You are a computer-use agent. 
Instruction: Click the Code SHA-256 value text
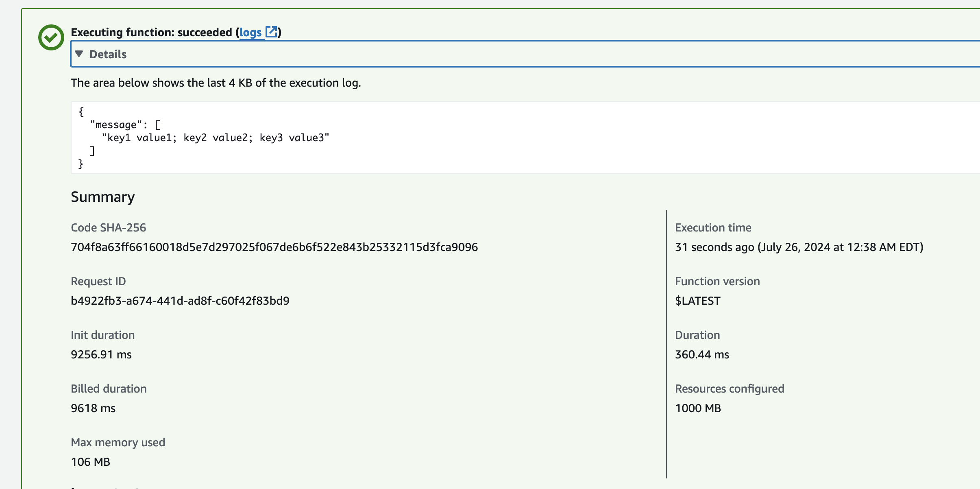point(274,247)
